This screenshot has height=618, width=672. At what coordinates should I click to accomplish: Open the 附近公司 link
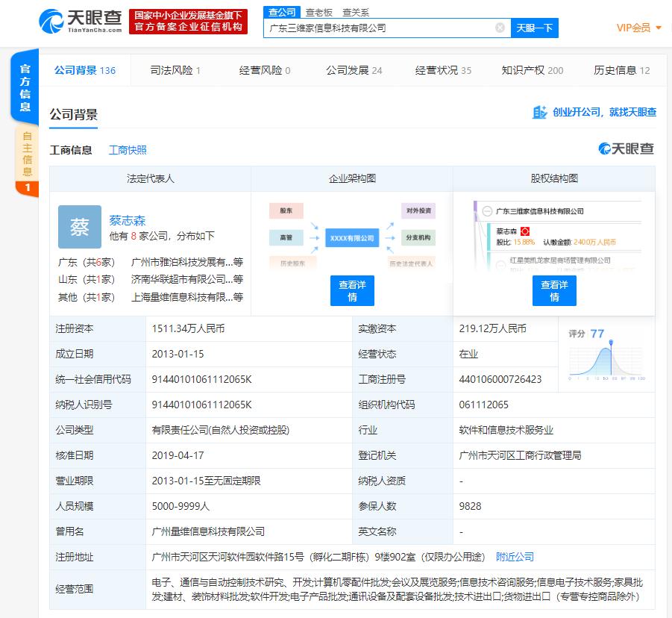tap(515, 557)
